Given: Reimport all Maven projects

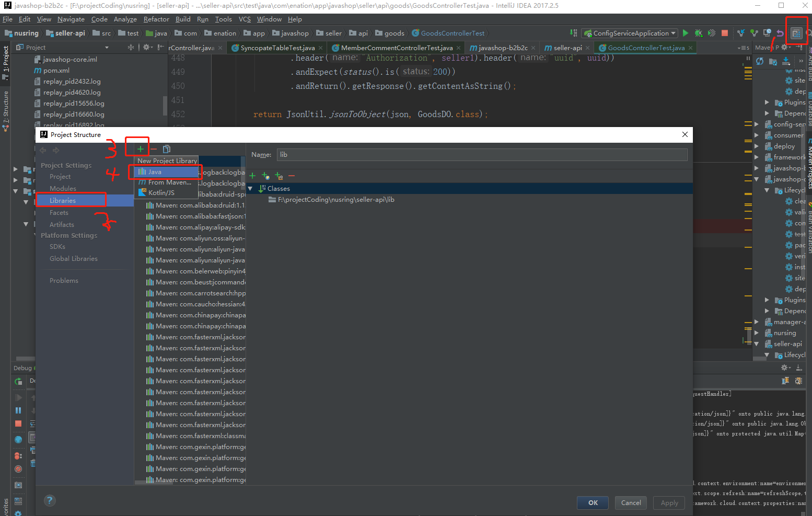Looking at the screenshot, I should (x=760, y=61).
